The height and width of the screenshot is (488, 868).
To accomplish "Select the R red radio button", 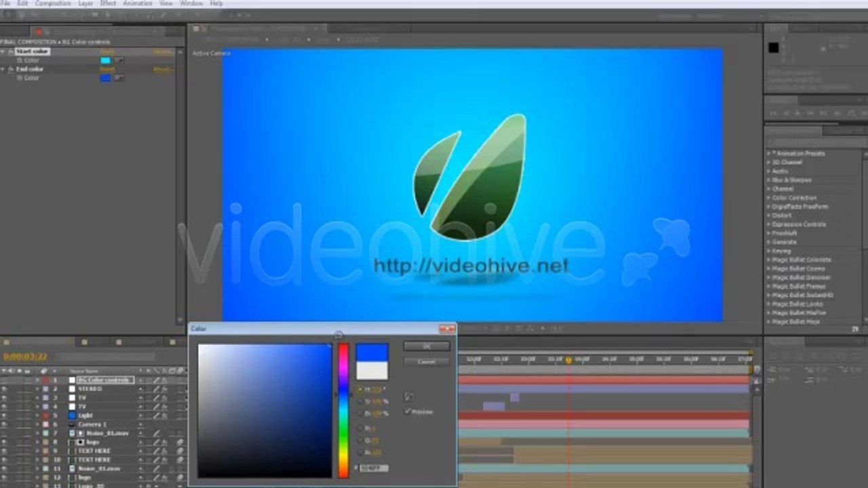I will [361, 428].
